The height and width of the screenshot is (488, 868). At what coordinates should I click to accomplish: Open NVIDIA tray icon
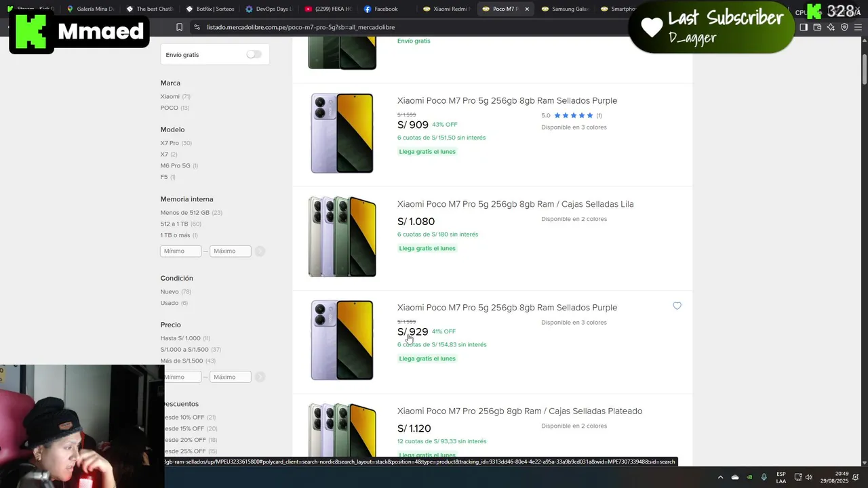tap(749, 477)
